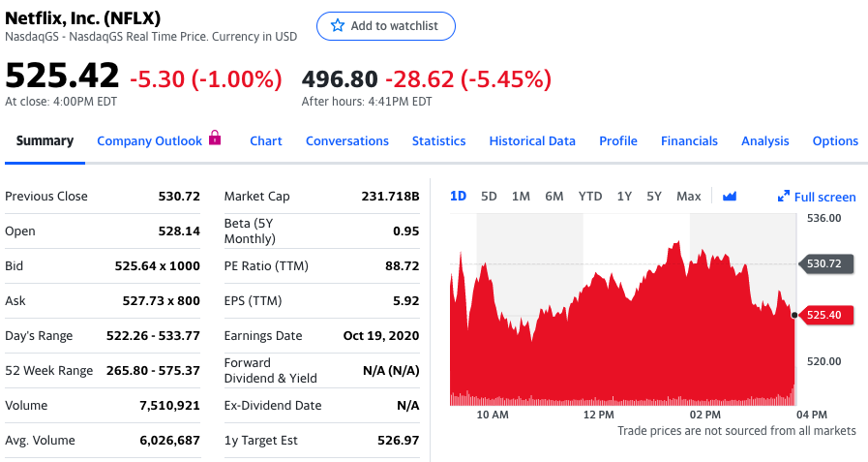The image size is (868, 462).
Task: Go to the Historical Data tab
Action: click(x=532, y=141)
